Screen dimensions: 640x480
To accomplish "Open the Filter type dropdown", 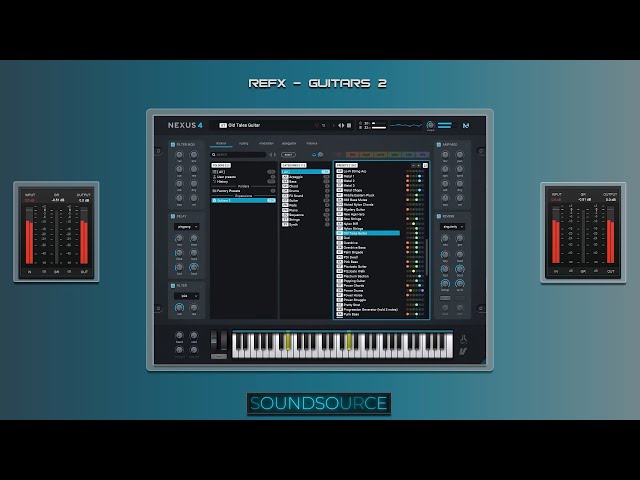I will 187,296.
